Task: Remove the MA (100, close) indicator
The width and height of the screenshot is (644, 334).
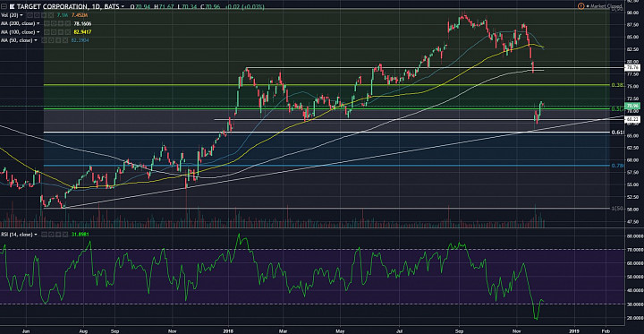Action: click(67, 32)
